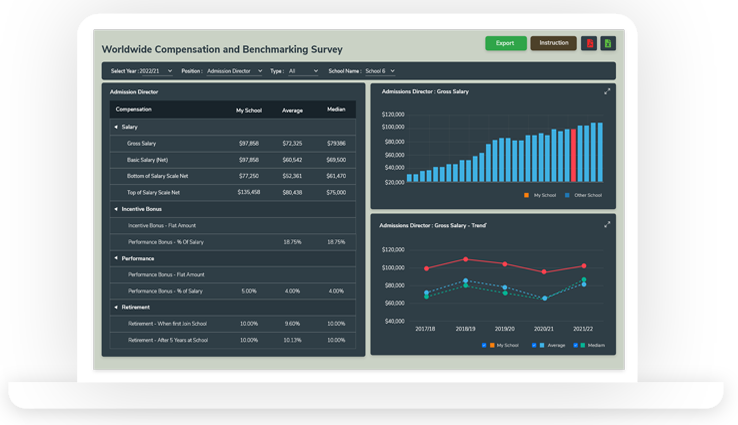Click the 2017/18 axis label in trend chart
Screen dimensions: 738x425
(x=425, y=329)
